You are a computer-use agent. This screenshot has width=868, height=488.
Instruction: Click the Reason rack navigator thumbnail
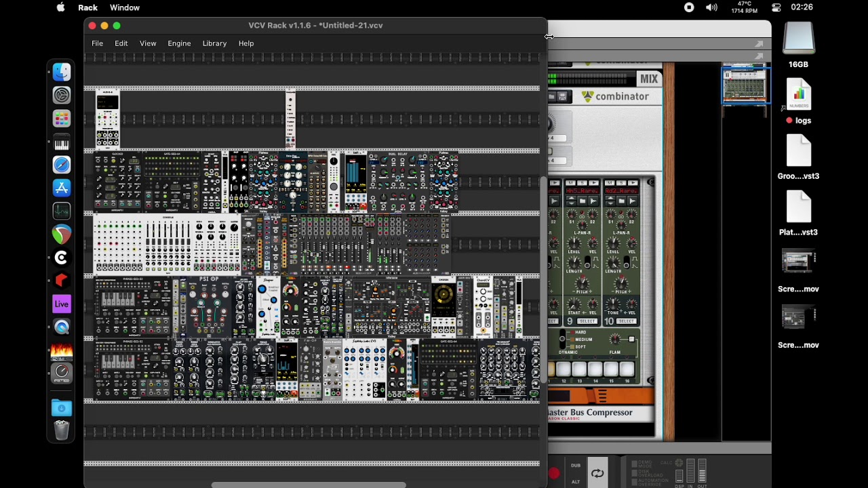pos(746,85)
